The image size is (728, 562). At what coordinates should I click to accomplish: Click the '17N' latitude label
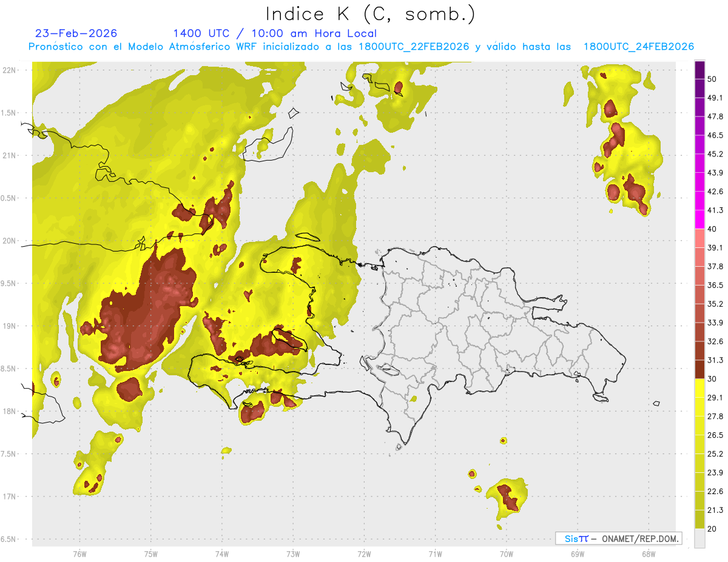[x=8, y=497]
